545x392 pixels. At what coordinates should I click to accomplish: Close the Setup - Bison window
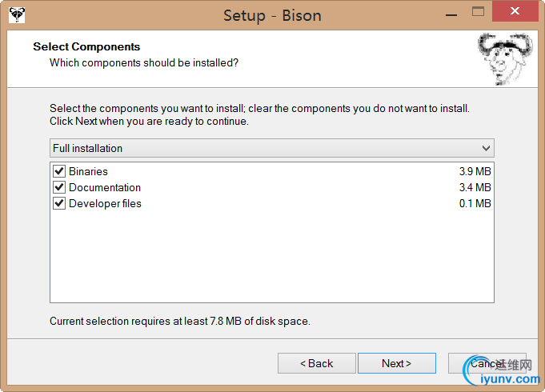click(x=515, y=11)
